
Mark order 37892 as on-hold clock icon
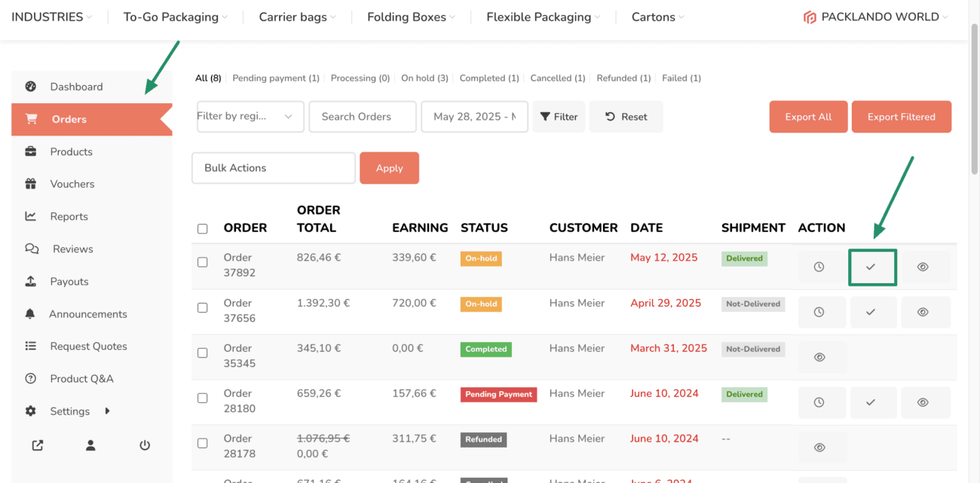pos(819,267)
